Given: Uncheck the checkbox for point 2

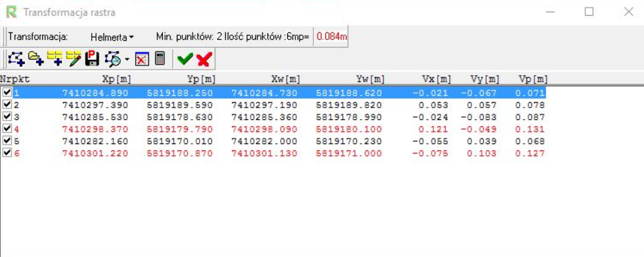Looking at the screenshot, I should click(7, 105).
